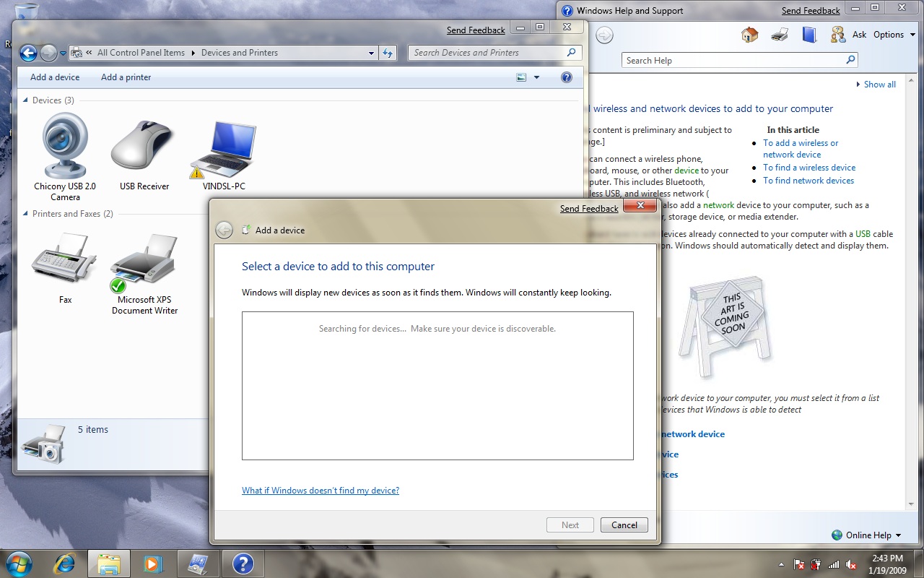Screen dimensions: 924x578
Task: Click the print icon in Help
Action: [x=780, y=35]
